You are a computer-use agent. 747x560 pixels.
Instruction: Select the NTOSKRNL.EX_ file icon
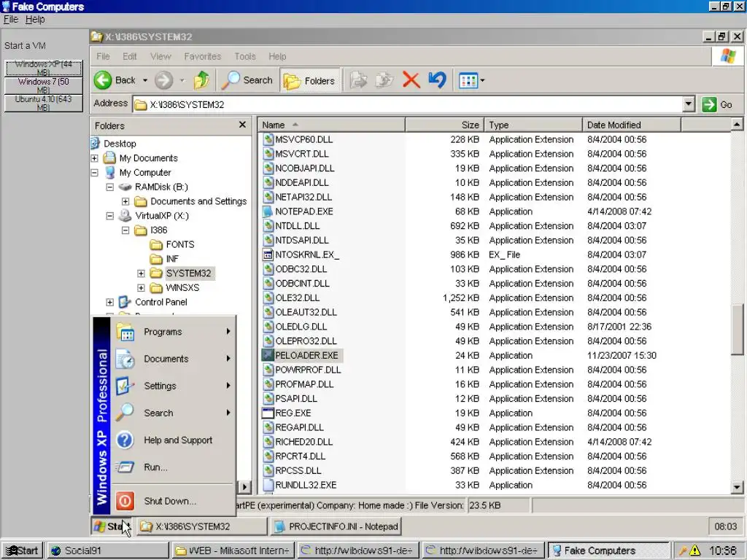click(268, 254)
